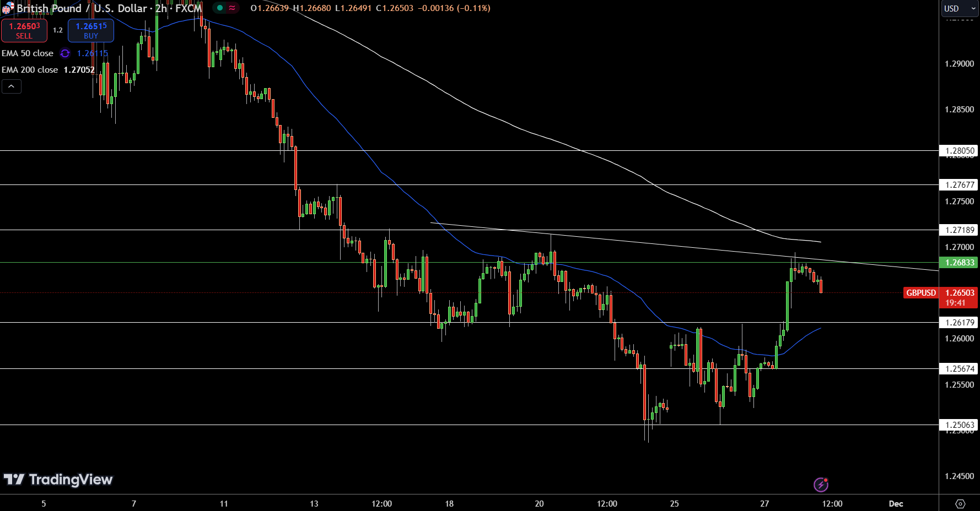This screenshot has width=980, height=511.
Task: Click the 20 date on time axis
Action: pos(539,504)
